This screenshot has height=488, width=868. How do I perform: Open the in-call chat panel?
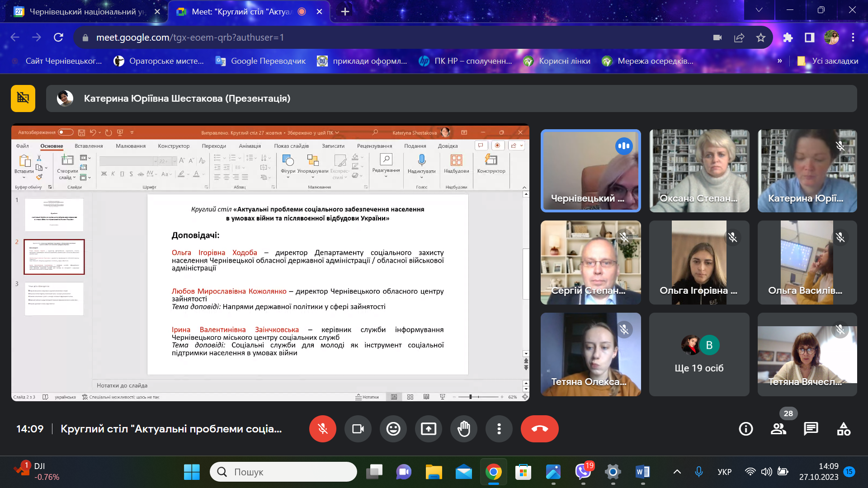pyautogui.click(x=811, y=428)
